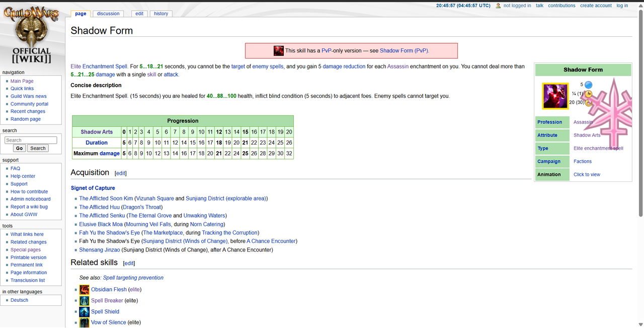This screenshot has height=328, width=644.
Task: Open the FAQ support link
Action: point(15,168)
